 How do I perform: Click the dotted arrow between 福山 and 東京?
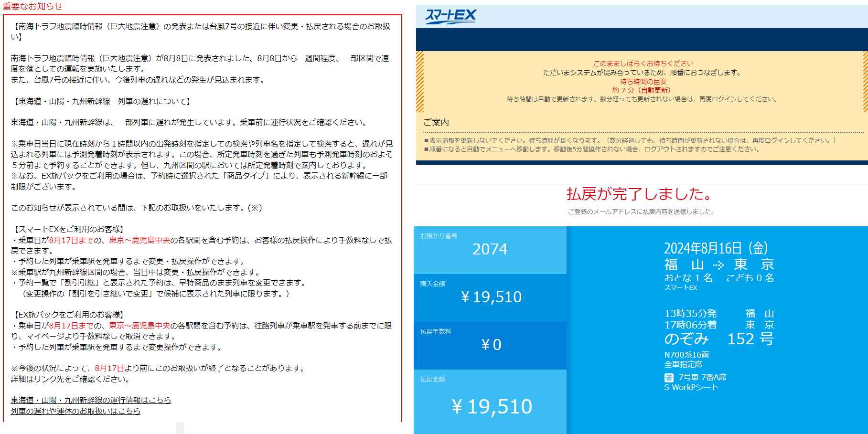click(x=718, y=265)
